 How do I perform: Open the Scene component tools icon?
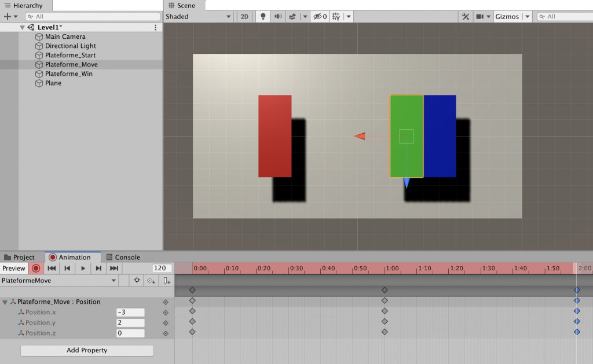click(466, 17)
